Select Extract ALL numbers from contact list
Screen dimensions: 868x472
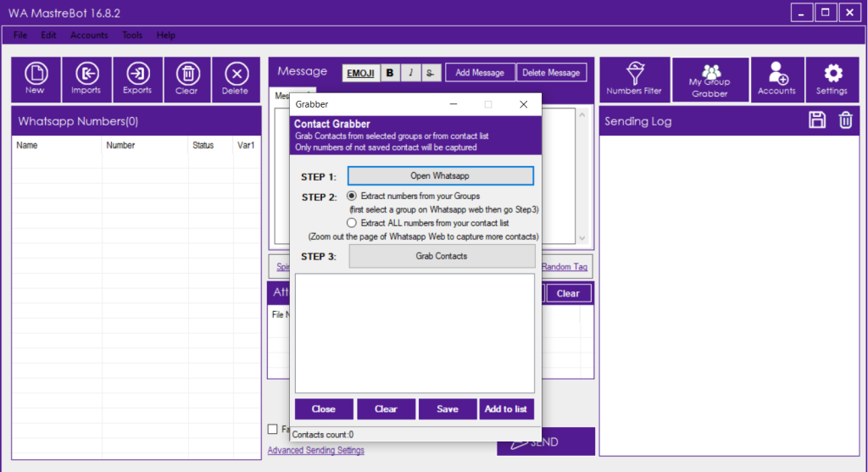coord(352,221)
